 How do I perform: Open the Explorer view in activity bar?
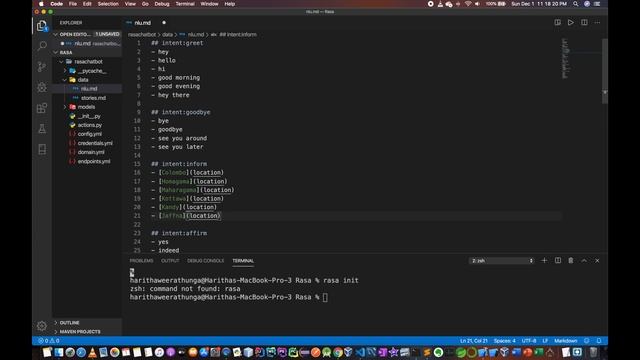tap(42, 26)
